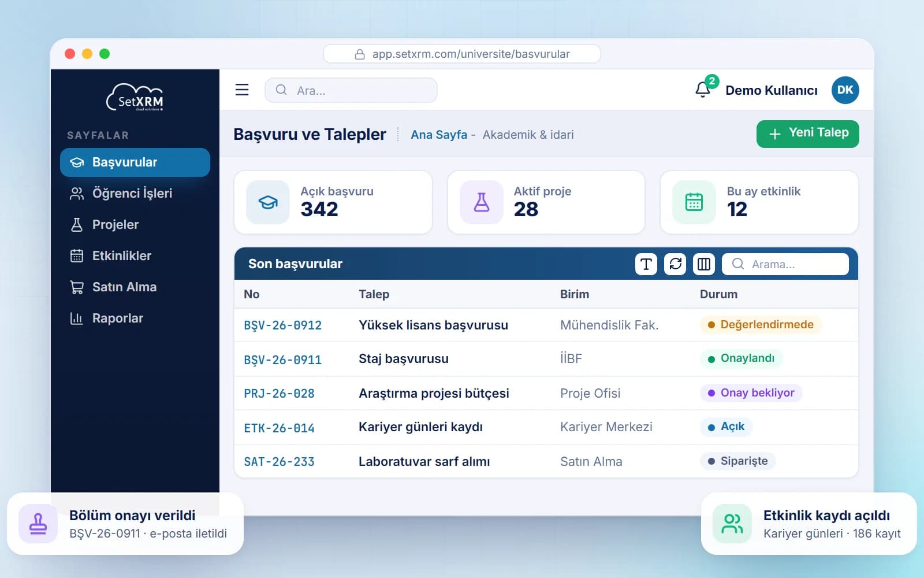Open application BŞV-26-0912
The height and width of the screenshot is (578, 924).
(x=283, y=325)
